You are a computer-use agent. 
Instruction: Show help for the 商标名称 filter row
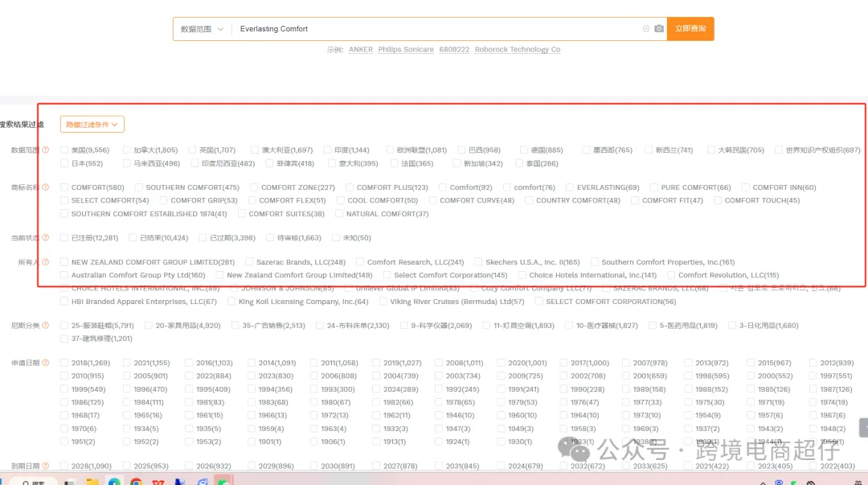pos(45,187)
